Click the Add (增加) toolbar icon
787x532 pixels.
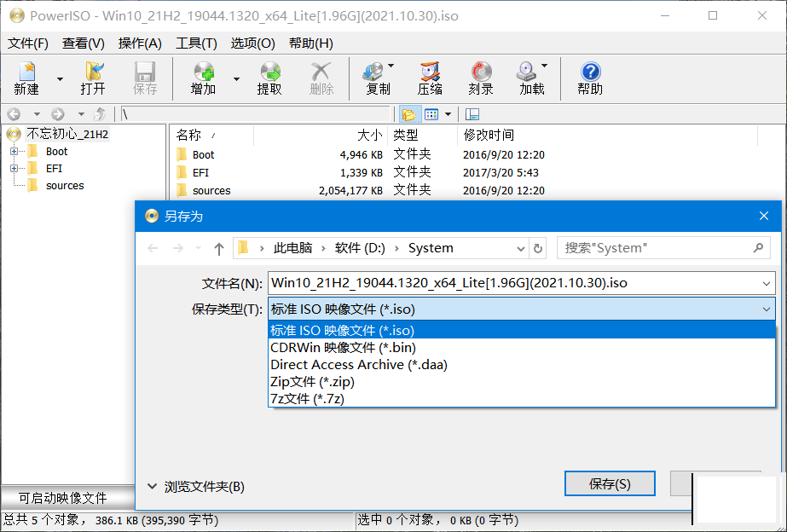(x=203, y=78)
